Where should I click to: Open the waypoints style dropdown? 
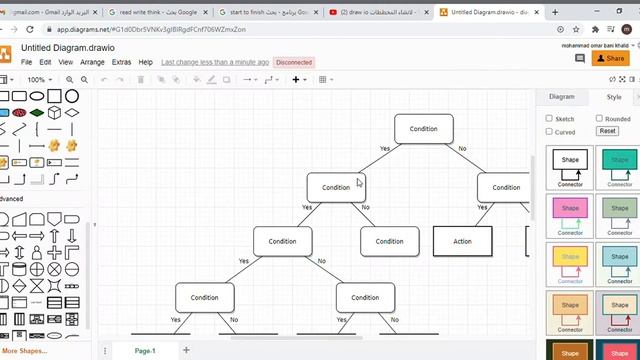coord(271,80)
